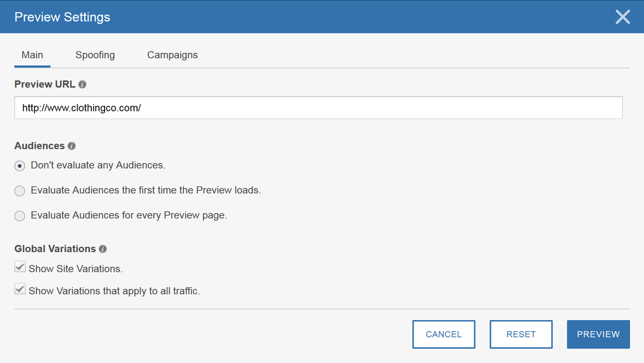Screen dimensions: 644x363
Task: Open the Audiences info tooltip icon
Action: (x=71, y=145)
